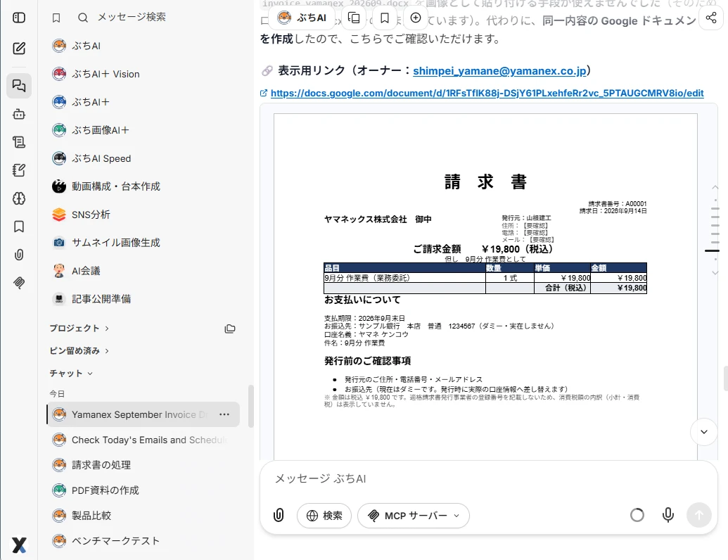This screenshot has width=728, height=560.
Task: Open new project folder icon
Action: pyautogui.click(x=230, y=329)
